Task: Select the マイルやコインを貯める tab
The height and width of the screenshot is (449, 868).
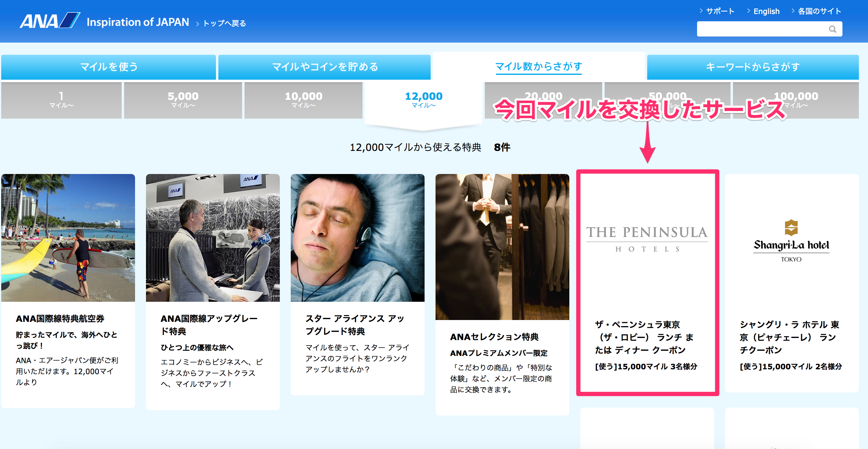Action: [x=325, y=67]
